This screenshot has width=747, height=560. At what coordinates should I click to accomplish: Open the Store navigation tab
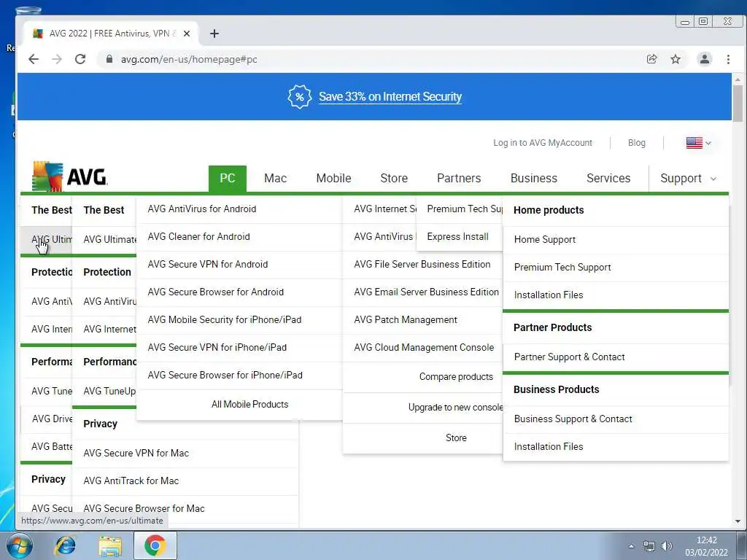click(394, 178)
